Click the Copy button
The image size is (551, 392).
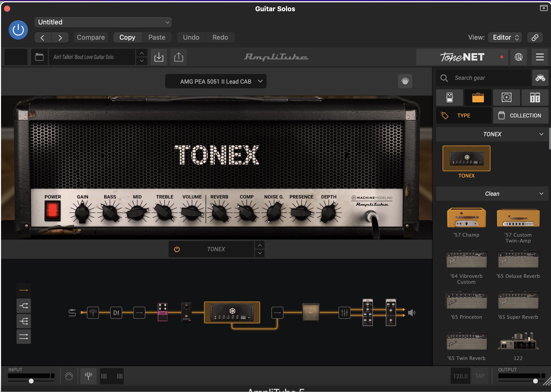point(127,37)
